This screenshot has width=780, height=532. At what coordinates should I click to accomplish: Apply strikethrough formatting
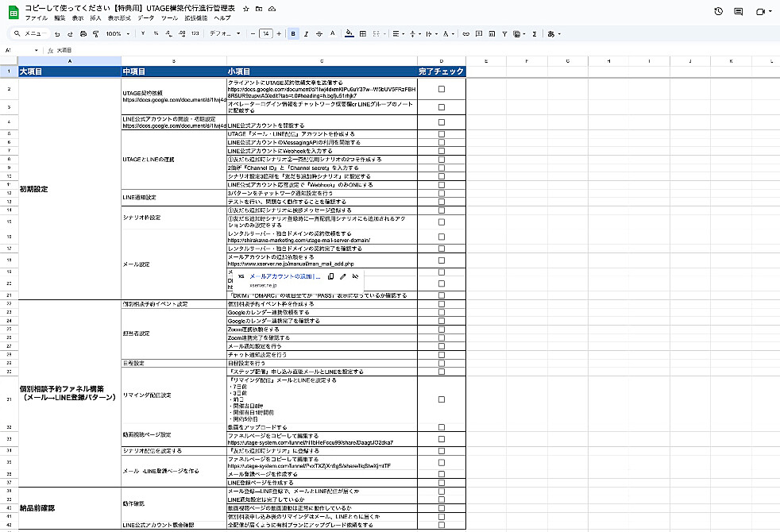[319, 34]
